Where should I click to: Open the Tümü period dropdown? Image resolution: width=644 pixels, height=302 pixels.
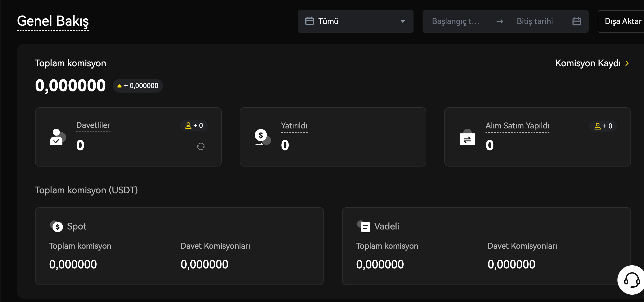pyautogui.click(x=355, y=21)
